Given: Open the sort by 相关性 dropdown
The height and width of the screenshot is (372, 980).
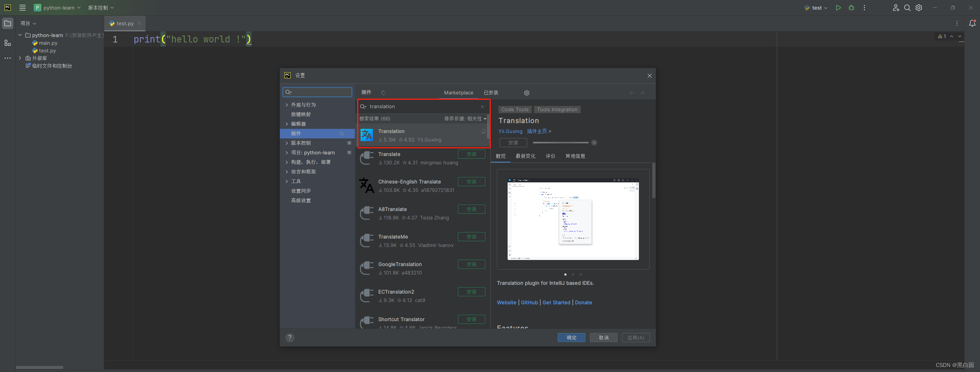Looking at the screenshot, I should pos(465,119).
